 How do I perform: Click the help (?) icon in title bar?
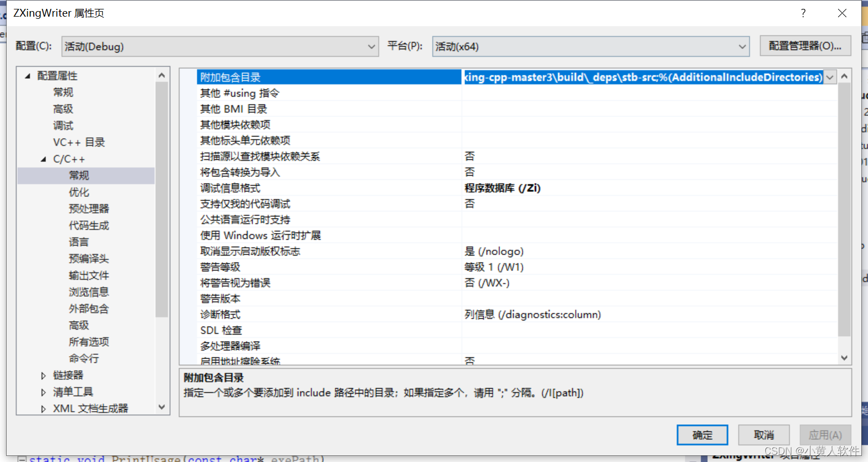pos(803,13)
